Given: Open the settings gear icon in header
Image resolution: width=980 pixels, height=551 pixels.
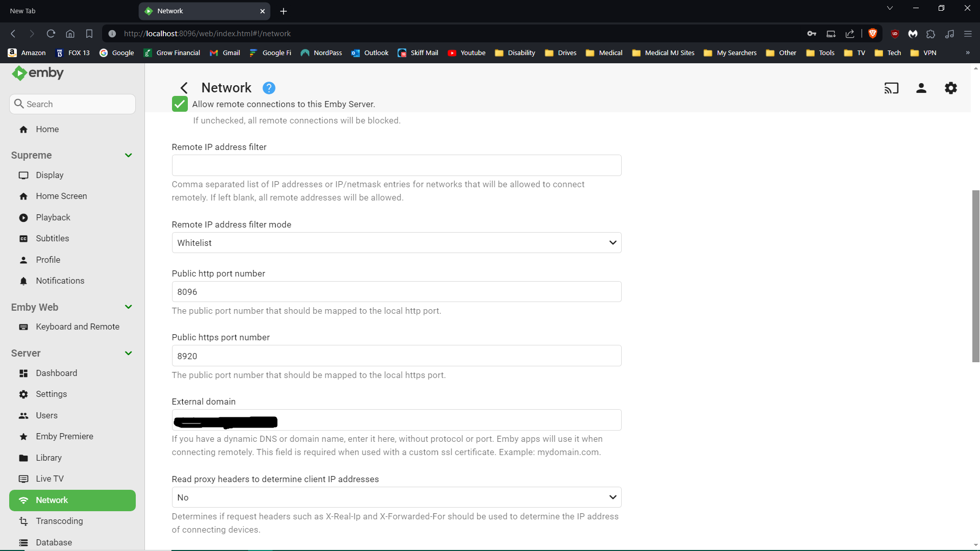Looking at the screenshot, I should [950, 88].
